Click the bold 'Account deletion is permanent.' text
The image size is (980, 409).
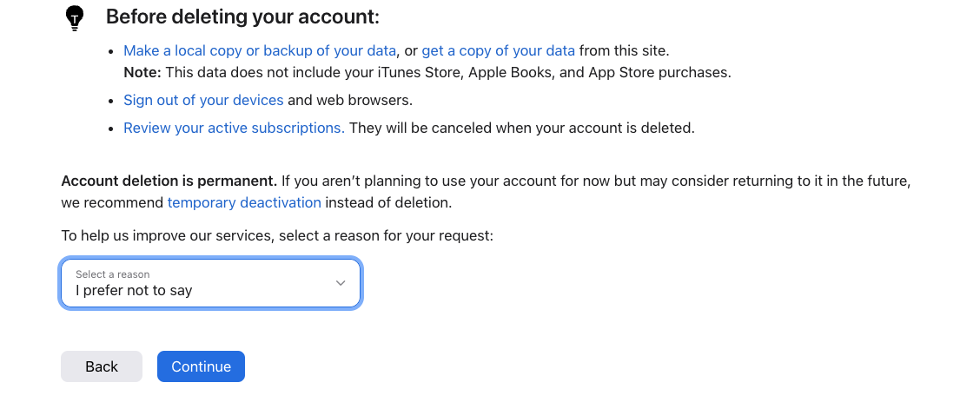point(169,181)
